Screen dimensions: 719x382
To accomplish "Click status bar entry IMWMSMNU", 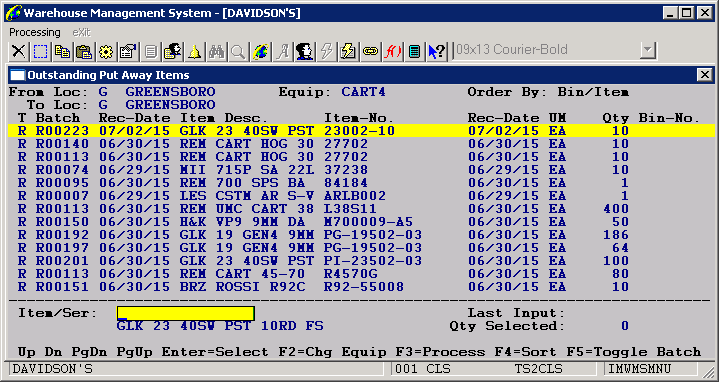I will (x=640, y=369).
